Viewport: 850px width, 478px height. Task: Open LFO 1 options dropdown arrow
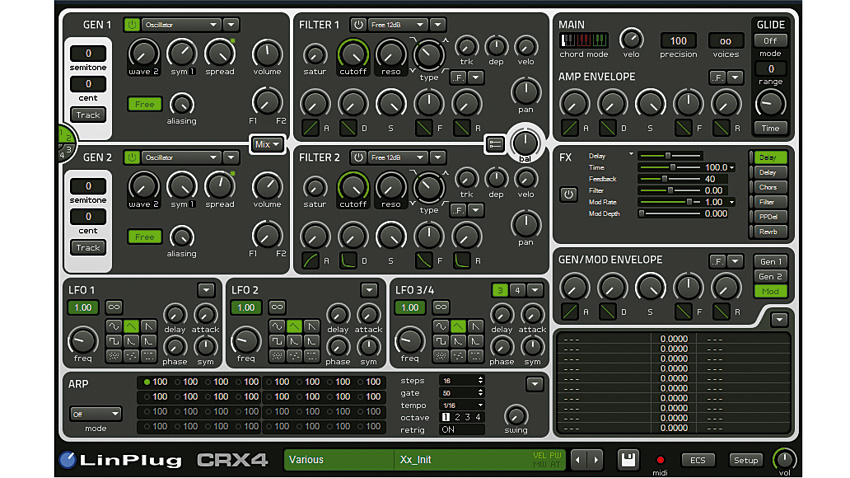coord(206,290)
